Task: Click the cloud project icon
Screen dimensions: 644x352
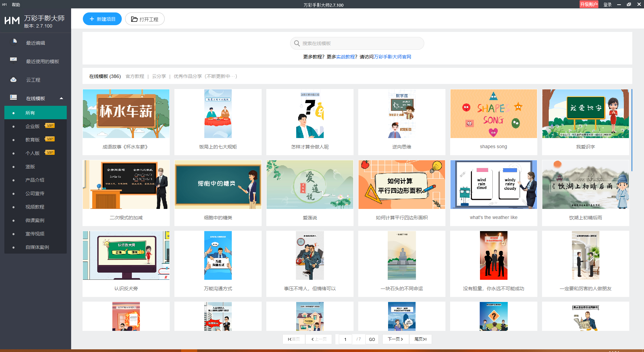Action: click(13, 80)
